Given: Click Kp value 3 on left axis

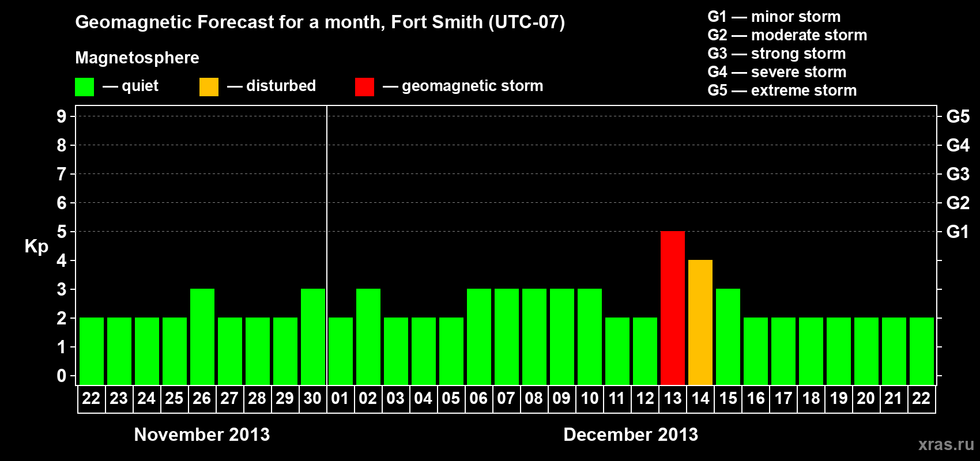Looking at the screenshot, I should [62, 289].
